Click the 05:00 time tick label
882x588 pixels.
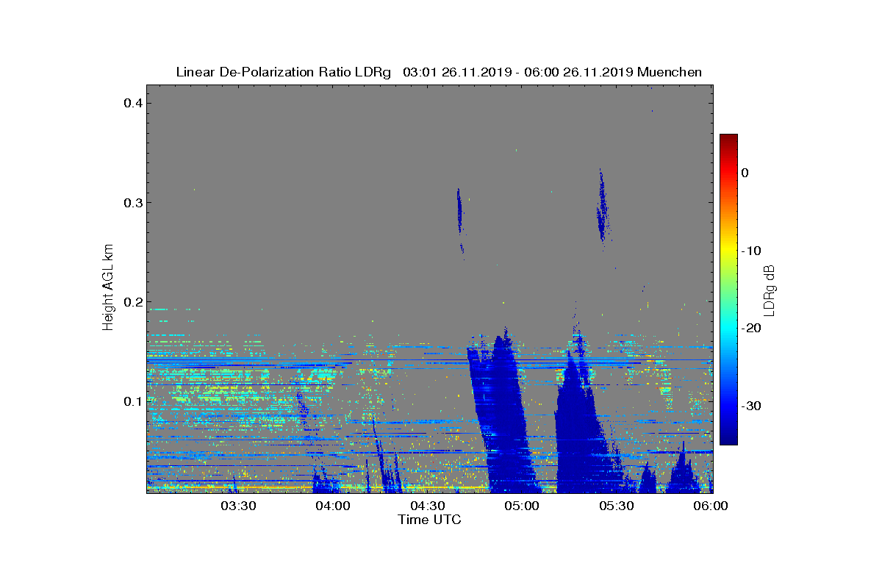523,506
